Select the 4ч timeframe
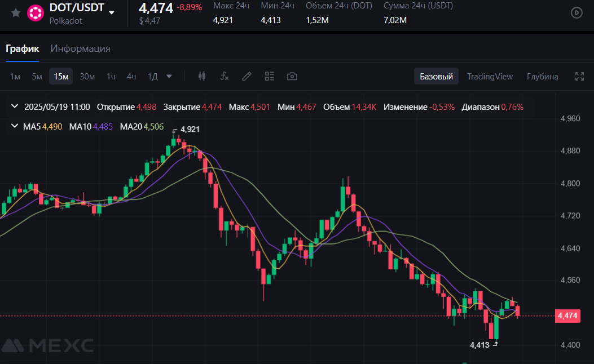 point(131,77)
